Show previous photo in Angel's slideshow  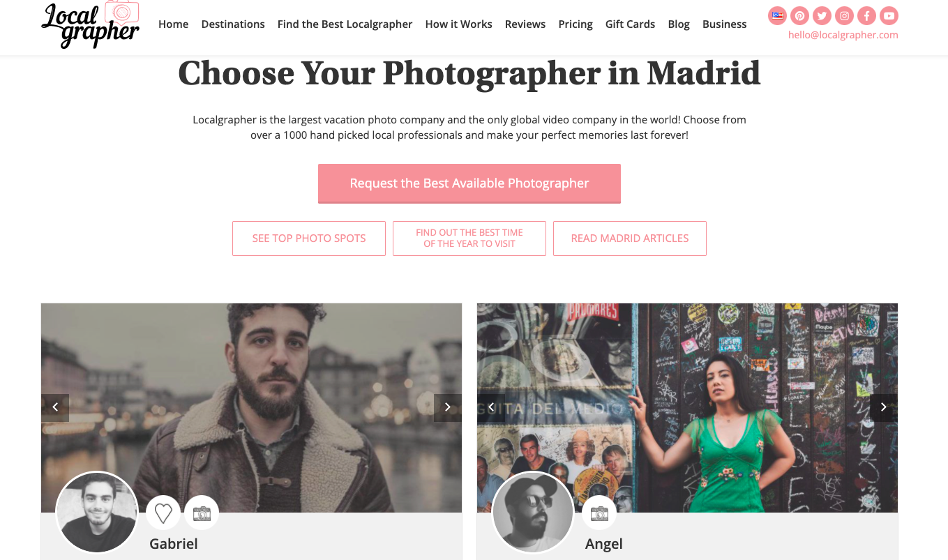[491, 408]
